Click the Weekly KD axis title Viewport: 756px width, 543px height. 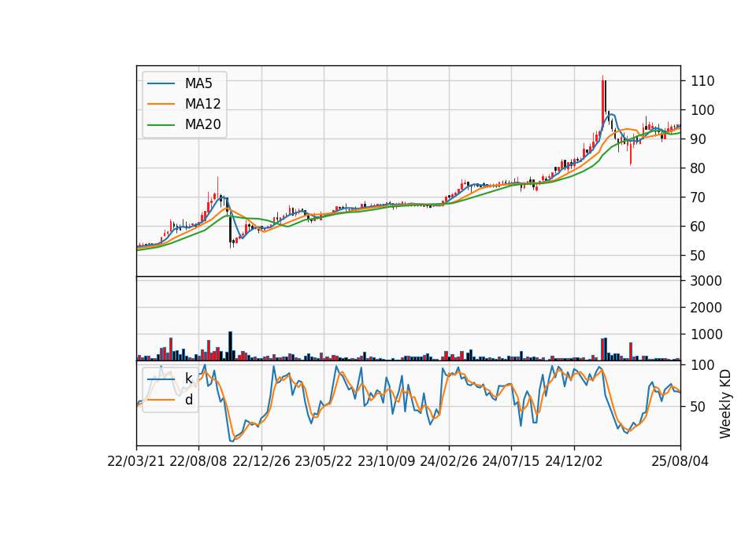point(725,404)
